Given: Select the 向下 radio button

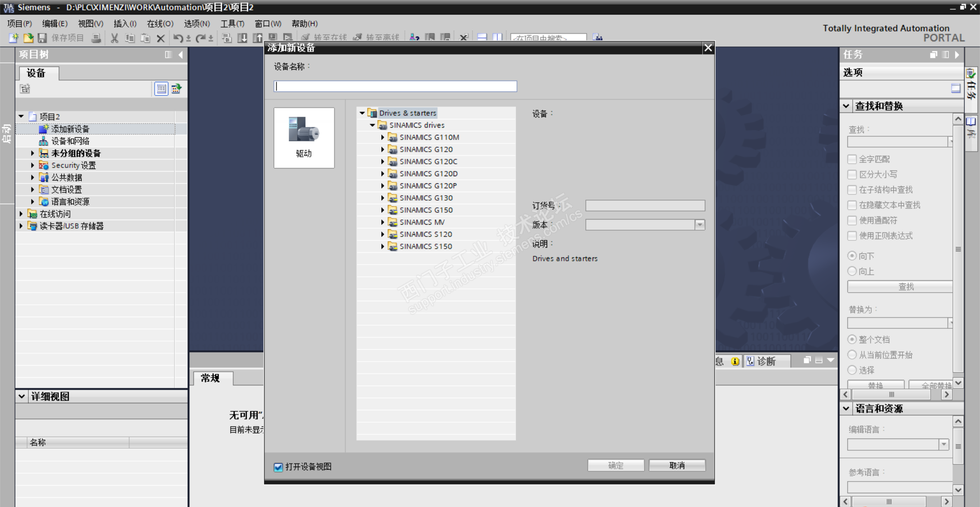Looking at the screenshot, I should (x=852, y=256).
